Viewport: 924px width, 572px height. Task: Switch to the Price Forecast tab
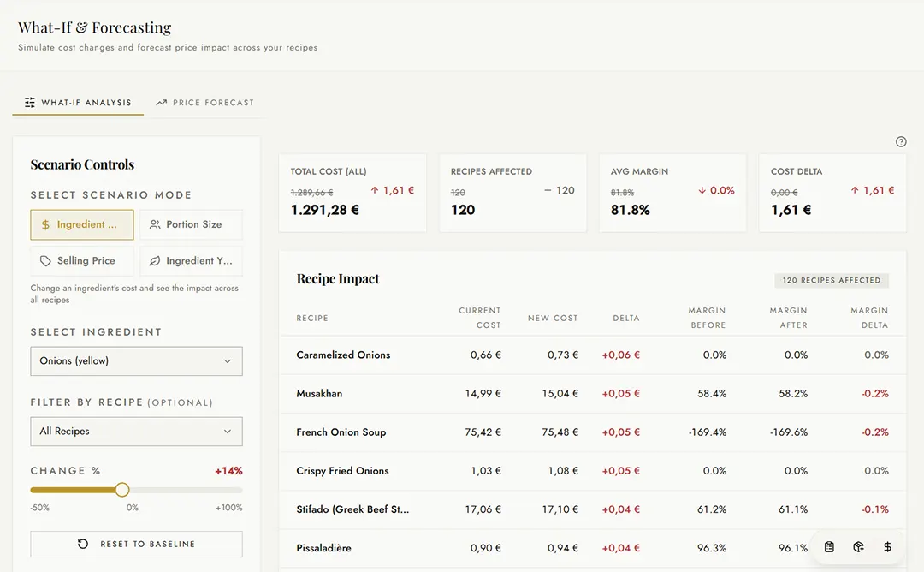click(x=205, y=102)
